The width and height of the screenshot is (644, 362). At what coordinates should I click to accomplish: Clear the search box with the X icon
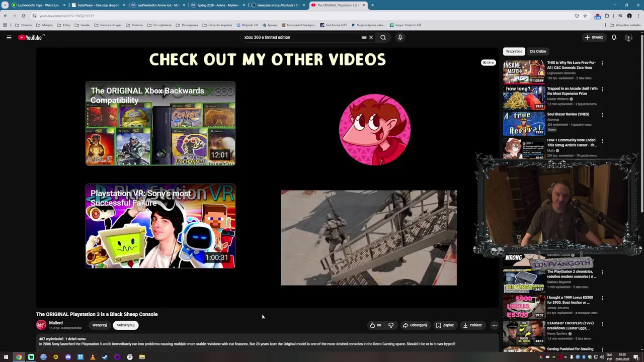click(x=371, y=37)
